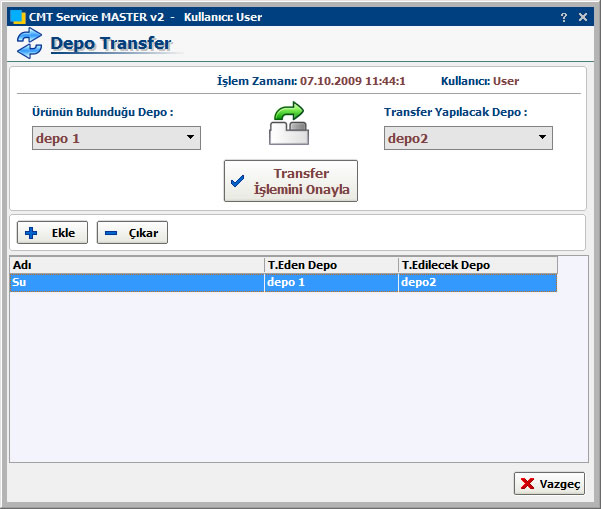601x509 pixels.
Task: Sort by the Adı column header
Action: coord(136,265)
